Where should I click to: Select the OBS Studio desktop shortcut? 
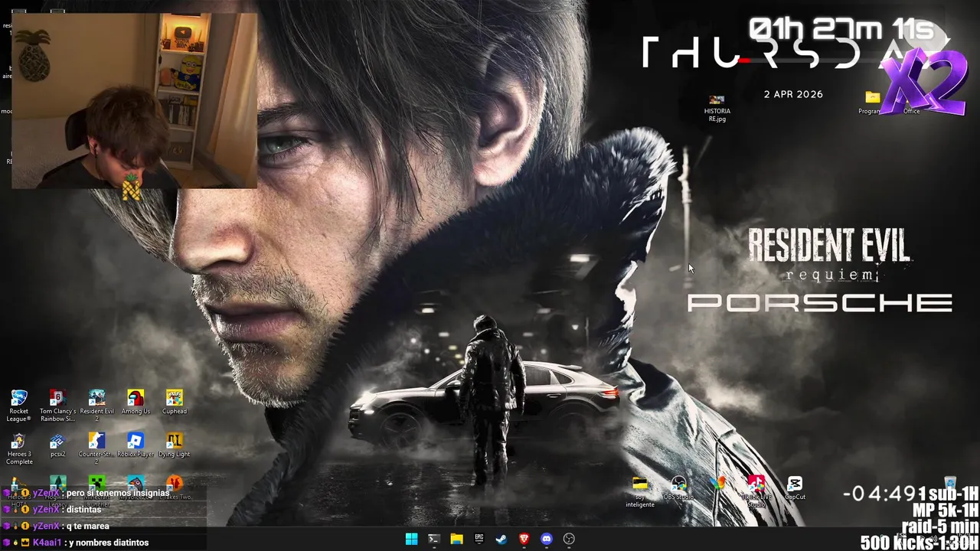678,488
